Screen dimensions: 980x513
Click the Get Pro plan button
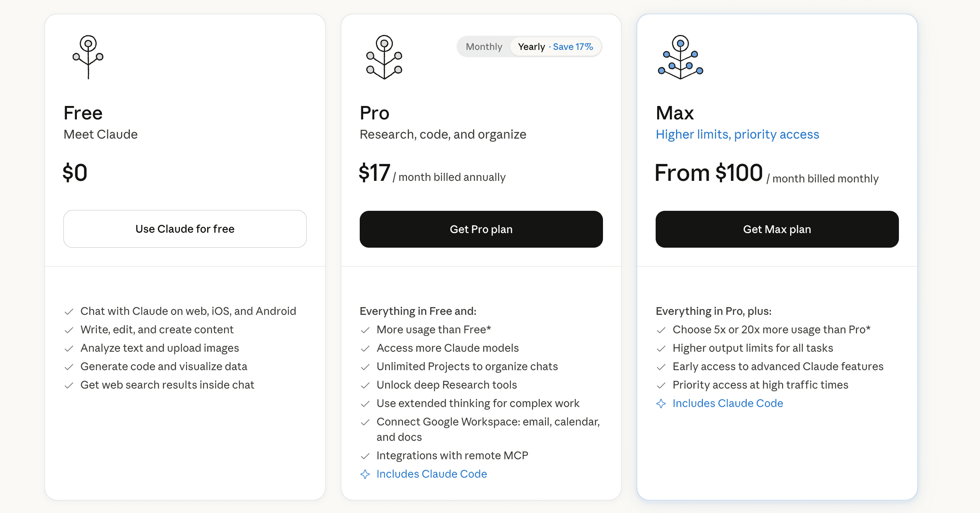[481, 229]
